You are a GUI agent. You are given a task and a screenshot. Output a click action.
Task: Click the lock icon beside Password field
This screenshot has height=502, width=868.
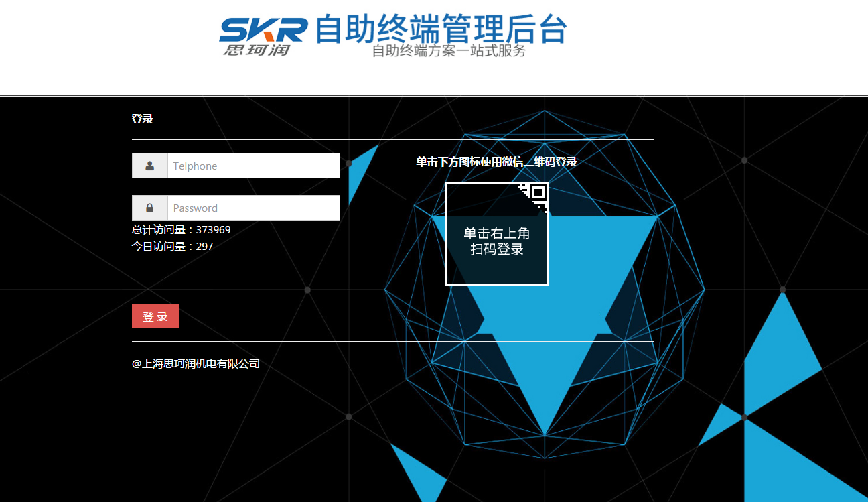tap(150, 208)
